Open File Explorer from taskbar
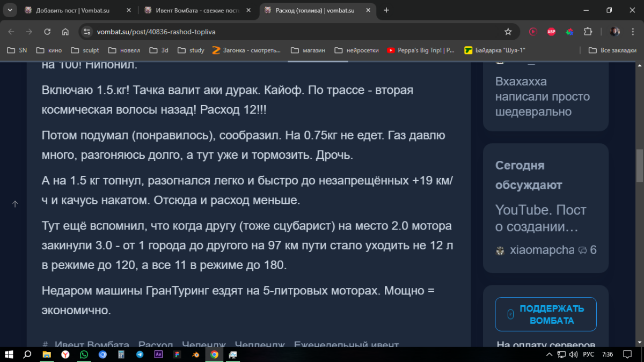 [x=47, y=354]
